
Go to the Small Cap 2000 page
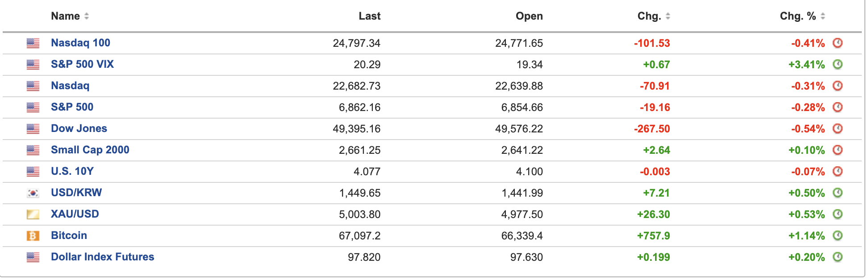[x=90, y=150]
